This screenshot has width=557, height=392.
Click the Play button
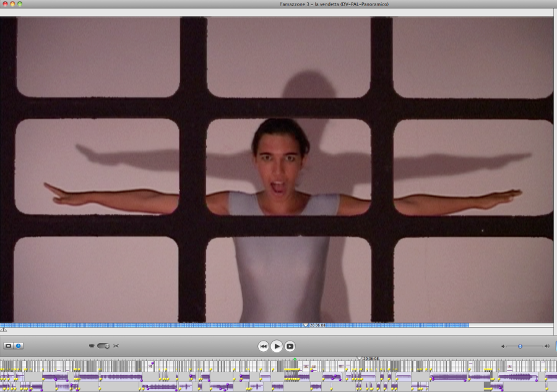(x=277, y=346)
